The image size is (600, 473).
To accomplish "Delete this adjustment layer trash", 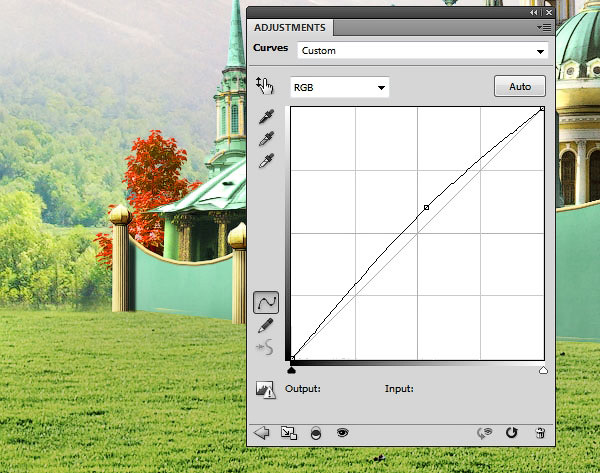I will (x=540, y=433).
